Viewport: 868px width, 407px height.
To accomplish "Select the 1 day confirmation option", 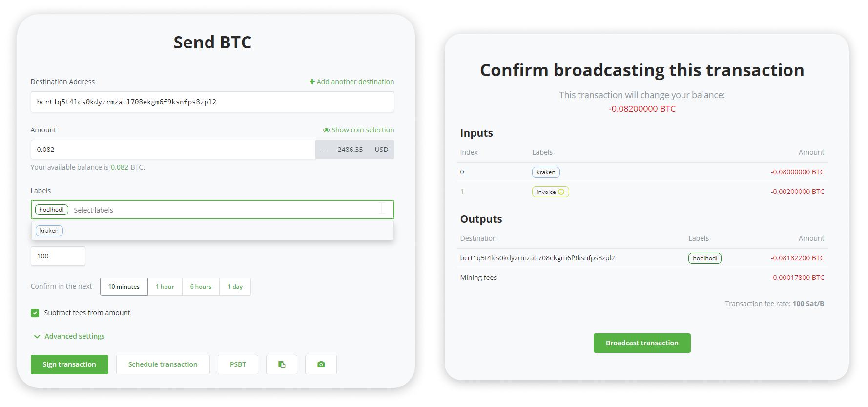I will point(235,287).
